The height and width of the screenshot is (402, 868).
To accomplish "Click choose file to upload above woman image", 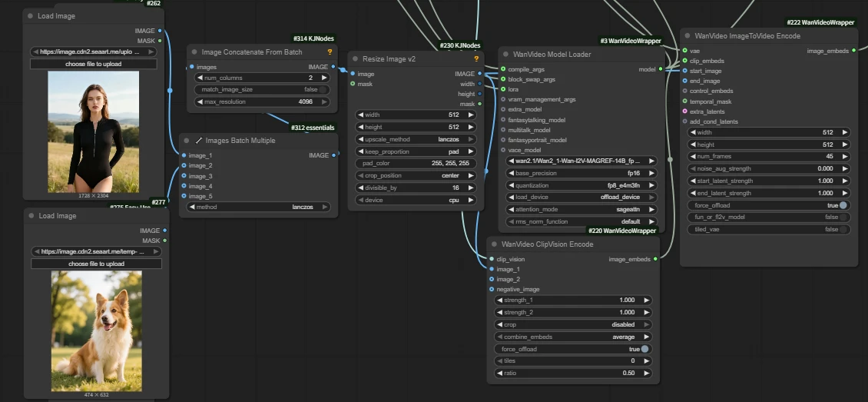I will click(x=93, y=64).
